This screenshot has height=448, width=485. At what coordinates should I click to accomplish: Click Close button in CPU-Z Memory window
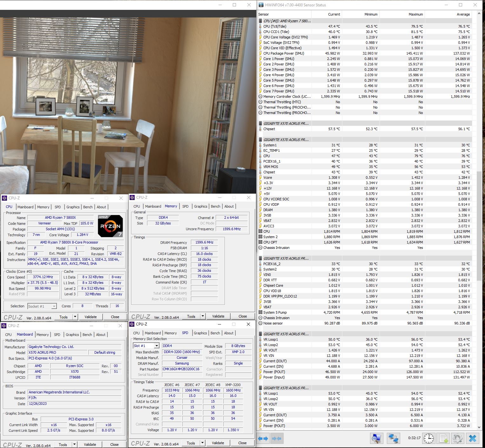click(243, 316)
